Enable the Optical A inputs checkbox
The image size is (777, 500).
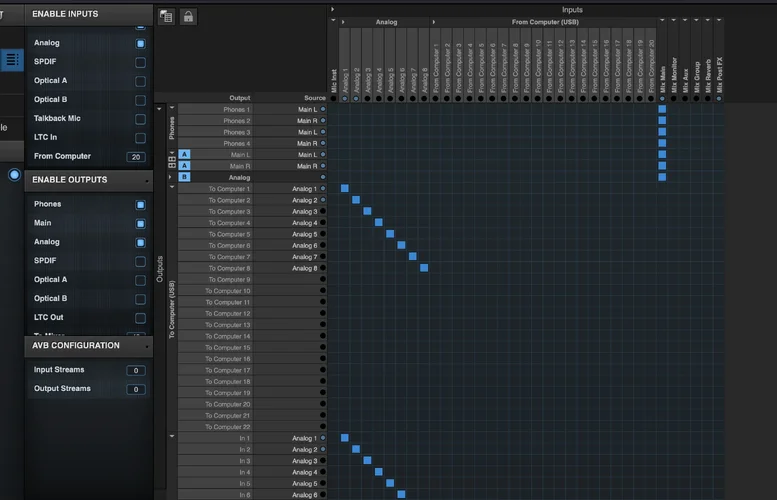140,81
